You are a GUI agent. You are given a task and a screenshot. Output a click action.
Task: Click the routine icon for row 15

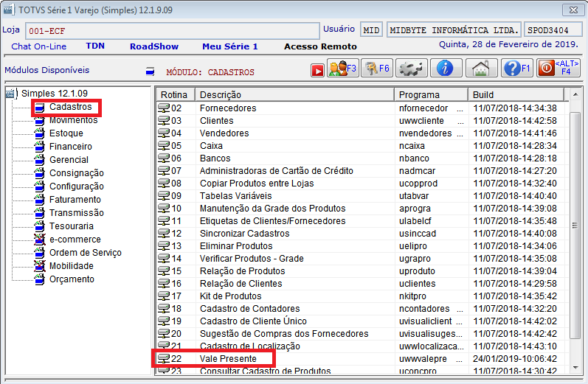(164, 270)
